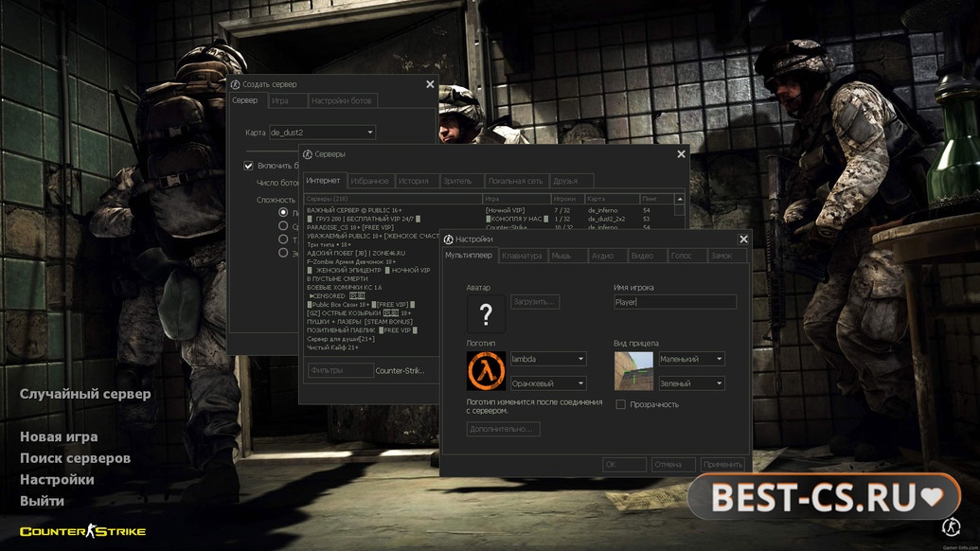Sort by the Серверы (218) column header

coord(393,199)
